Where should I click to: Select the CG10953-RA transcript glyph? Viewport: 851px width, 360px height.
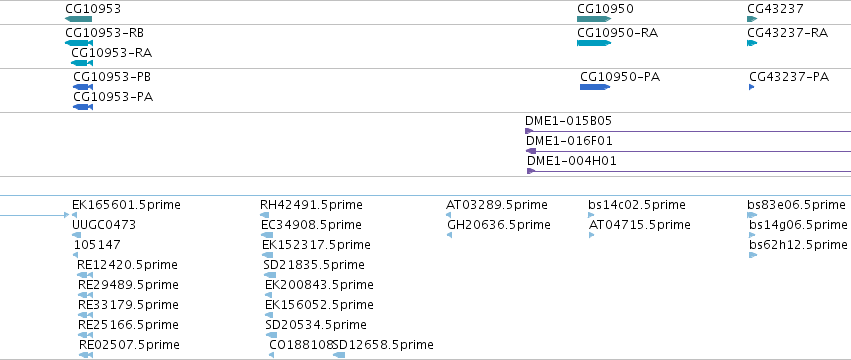click(82, 63)
